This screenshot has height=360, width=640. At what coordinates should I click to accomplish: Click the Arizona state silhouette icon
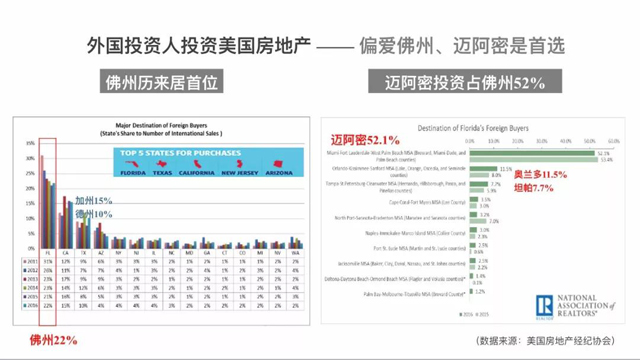(x=278, y=164)
